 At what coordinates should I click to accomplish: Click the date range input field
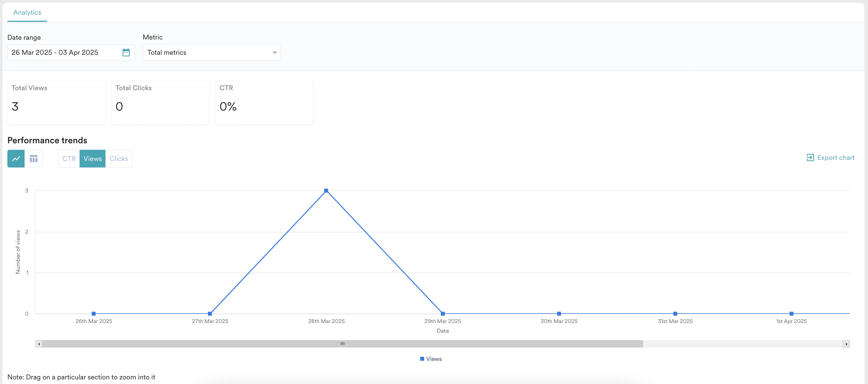click(64, 53)
